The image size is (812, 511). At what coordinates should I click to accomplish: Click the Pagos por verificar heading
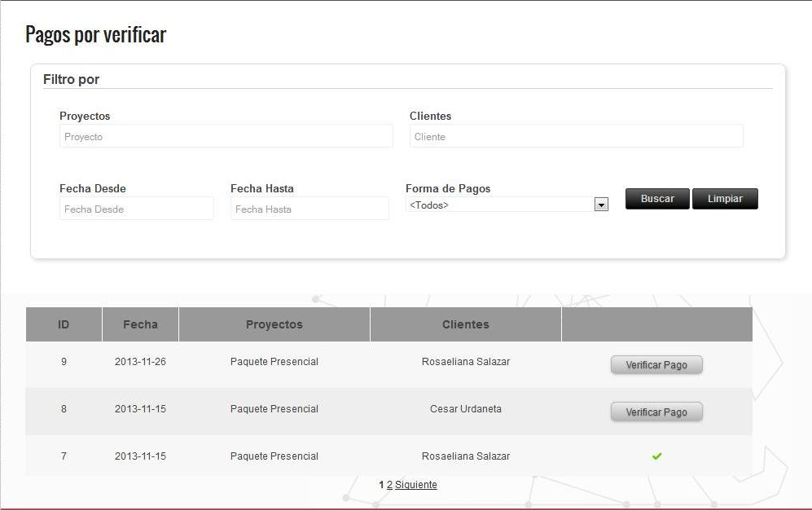pyautogui.click(x=96, y=35)
